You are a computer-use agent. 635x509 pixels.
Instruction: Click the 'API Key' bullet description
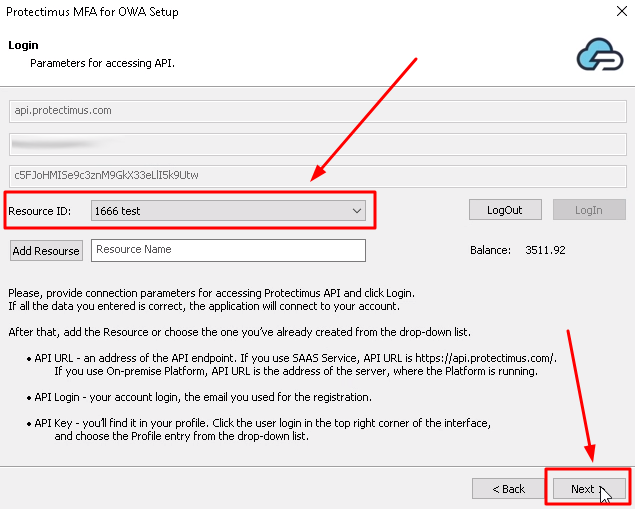(x=258, y=429)
